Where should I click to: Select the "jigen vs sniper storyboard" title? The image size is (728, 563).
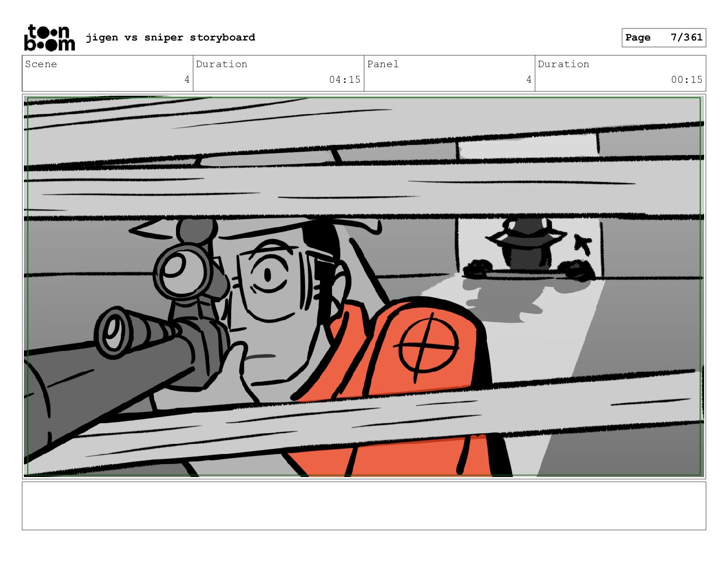(171, 37)
